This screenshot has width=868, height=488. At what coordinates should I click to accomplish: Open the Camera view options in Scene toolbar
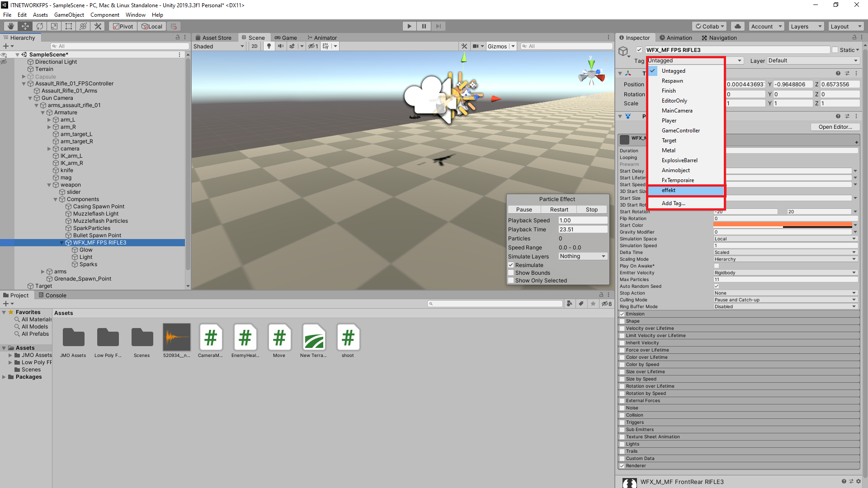[477, 46]
